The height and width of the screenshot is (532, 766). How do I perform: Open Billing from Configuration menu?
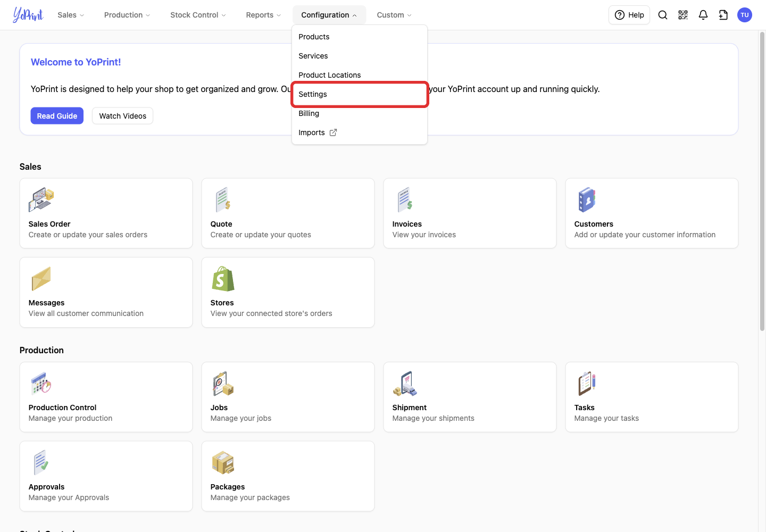[360, 113]
